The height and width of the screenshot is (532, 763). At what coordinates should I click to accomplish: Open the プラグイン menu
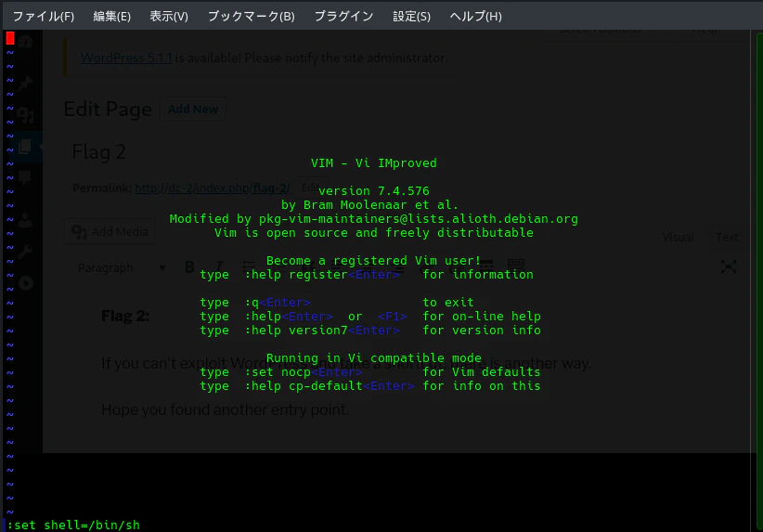tap(343, 16)
